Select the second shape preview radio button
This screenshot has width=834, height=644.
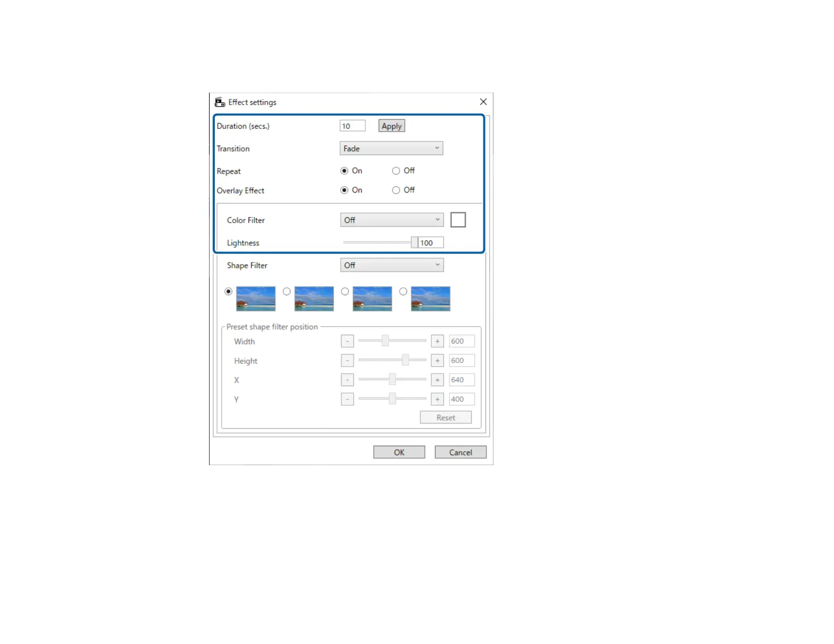point(286,291)
